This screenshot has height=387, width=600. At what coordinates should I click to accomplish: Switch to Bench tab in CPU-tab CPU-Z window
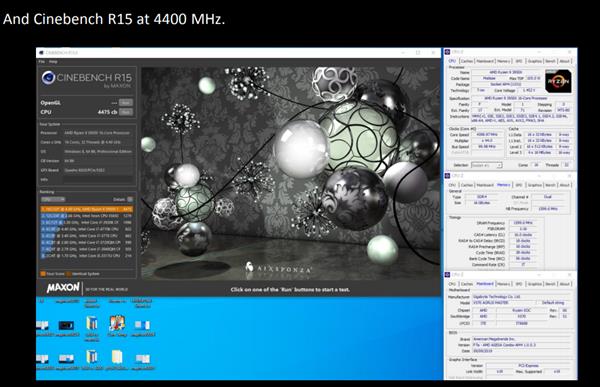click(x=550, y=61)
